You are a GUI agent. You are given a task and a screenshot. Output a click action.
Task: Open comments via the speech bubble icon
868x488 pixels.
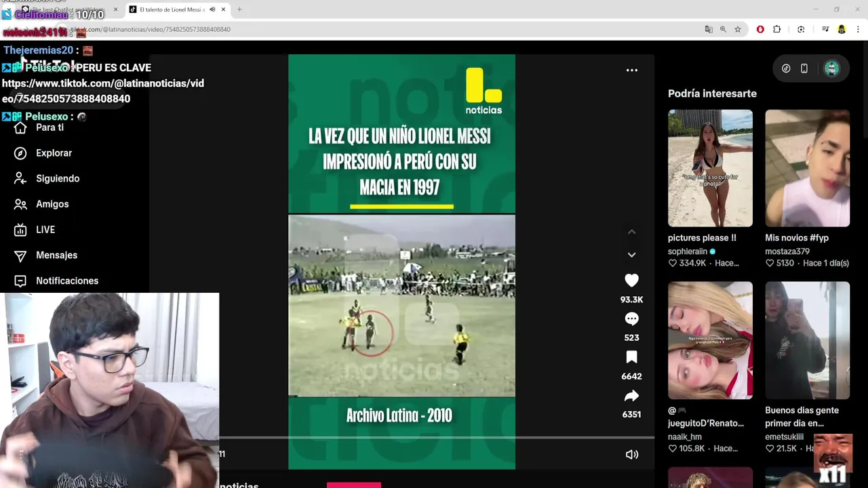pyautogui.click(x=631, y=319)
